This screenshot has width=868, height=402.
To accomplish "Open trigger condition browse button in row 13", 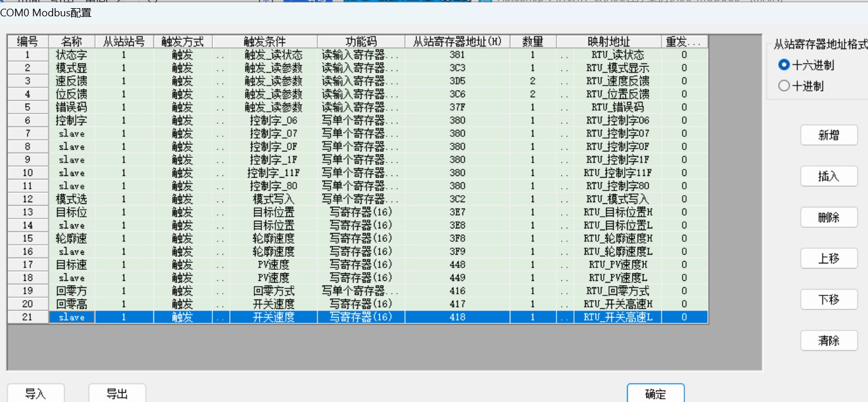I will [x=220, y=212].
